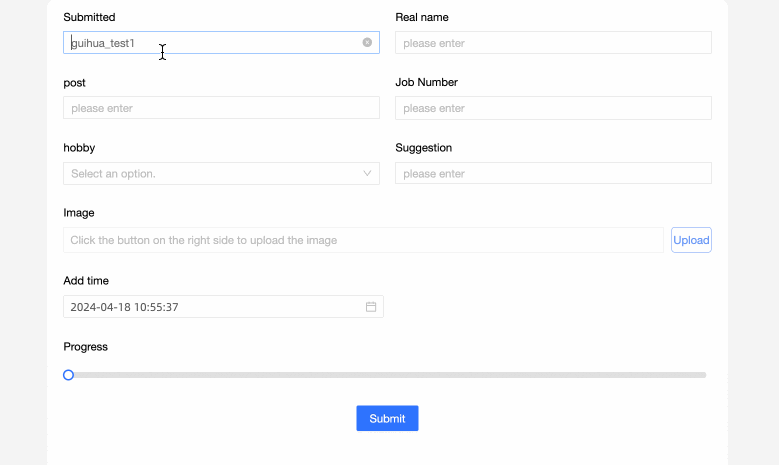Open the Add time date picker field
This screenshot has height=465, width=779.
coord(210,307)
